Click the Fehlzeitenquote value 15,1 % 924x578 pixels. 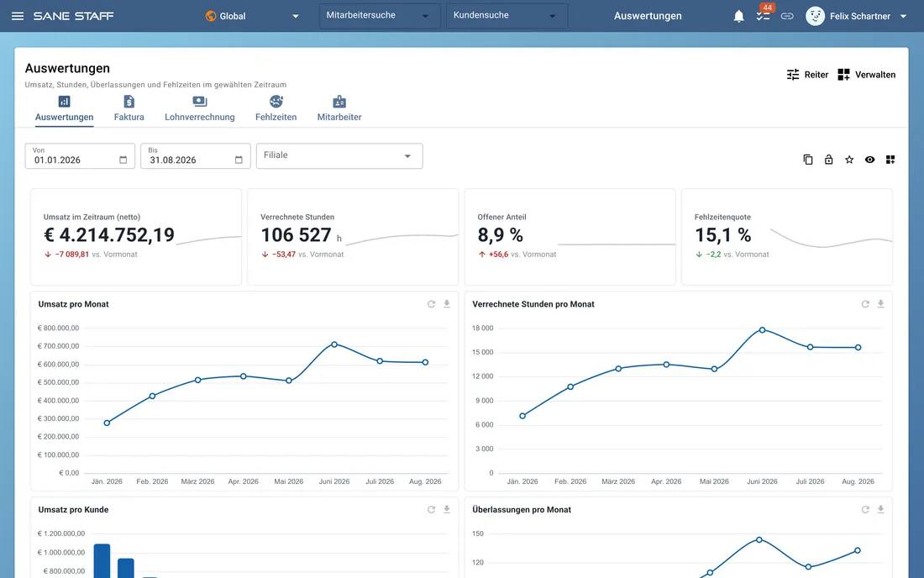coord(723,235)
